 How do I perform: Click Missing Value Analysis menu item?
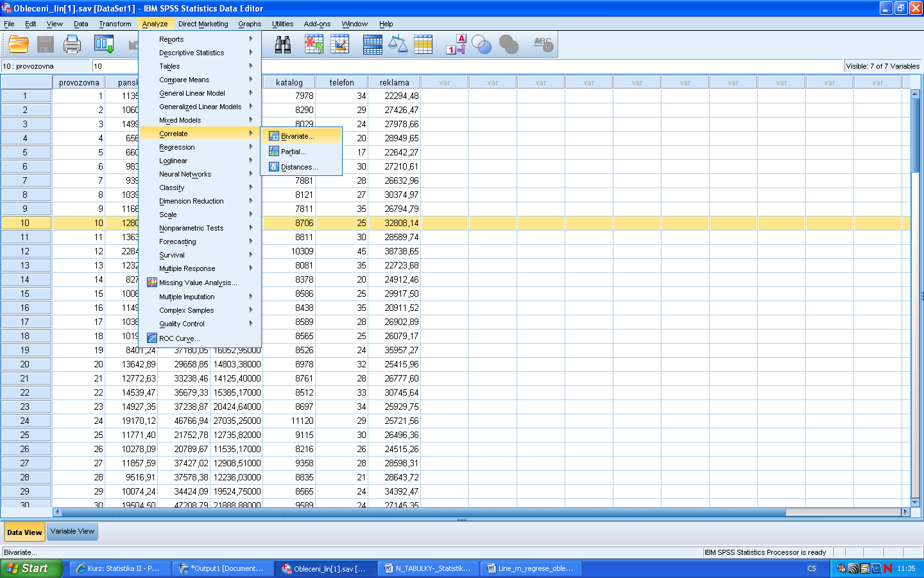pos(200,283)
